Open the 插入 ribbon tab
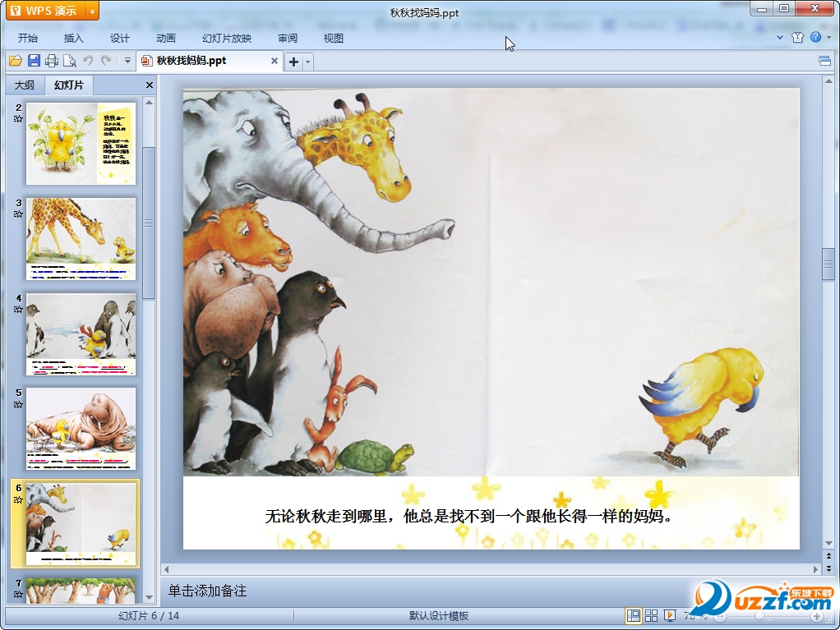The width and height of the screenshot is (840, 630). [x=74, y=38]
